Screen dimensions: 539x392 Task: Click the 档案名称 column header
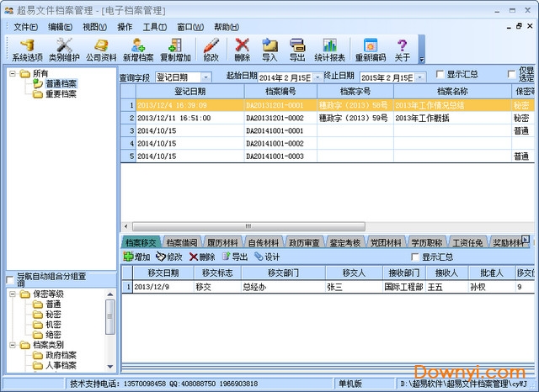pyautogui.click(x=452, y=92)
